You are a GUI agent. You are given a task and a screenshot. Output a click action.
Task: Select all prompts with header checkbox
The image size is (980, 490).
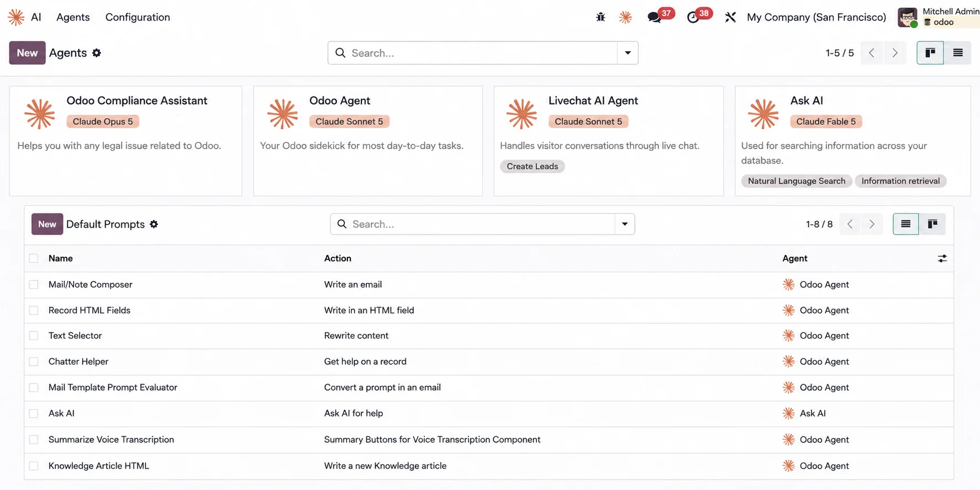(34, 259)
